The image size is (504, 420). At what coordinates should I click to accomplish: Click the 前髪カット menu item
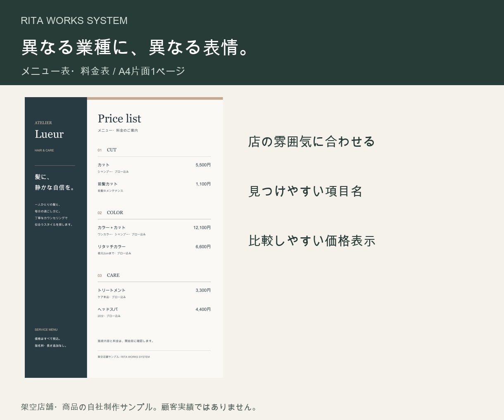pos(107,184)
